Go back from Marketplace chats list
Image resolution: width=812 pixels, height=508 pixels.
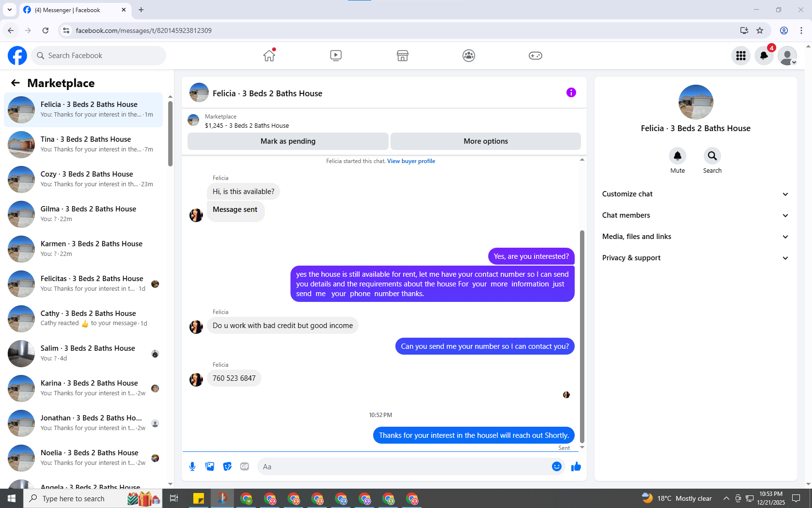tap(15, 83)
